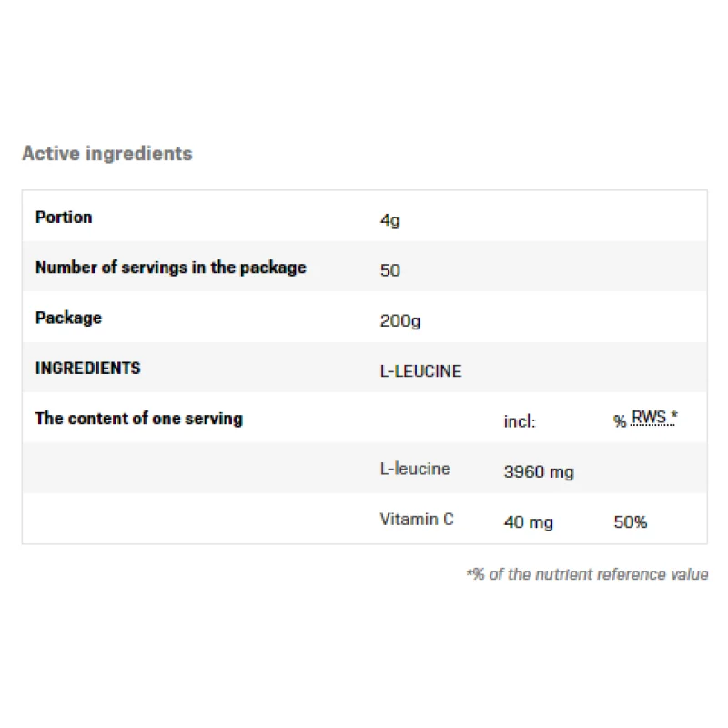Select the L-leucine nutrient name
Viewport: 728px width, 728px height.
coord(415,470)
